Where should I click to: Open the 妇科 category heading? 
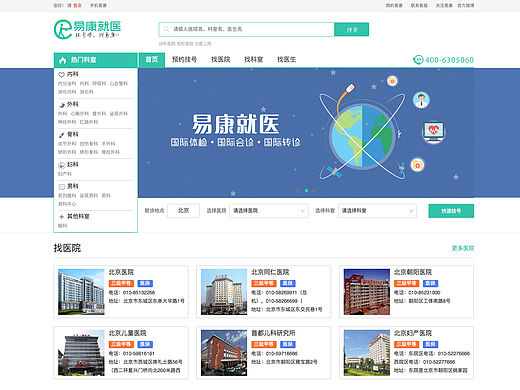pos(73,164)
